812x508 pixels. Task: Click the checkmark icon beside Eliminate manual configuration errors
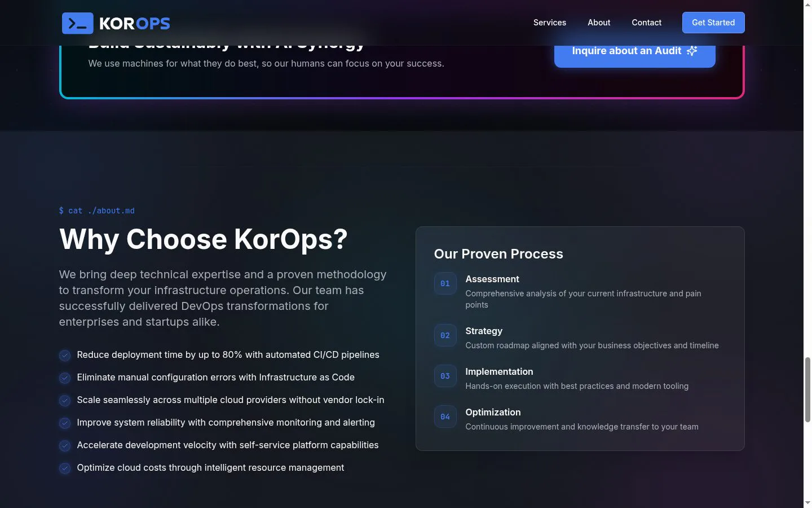coord(65,378)
